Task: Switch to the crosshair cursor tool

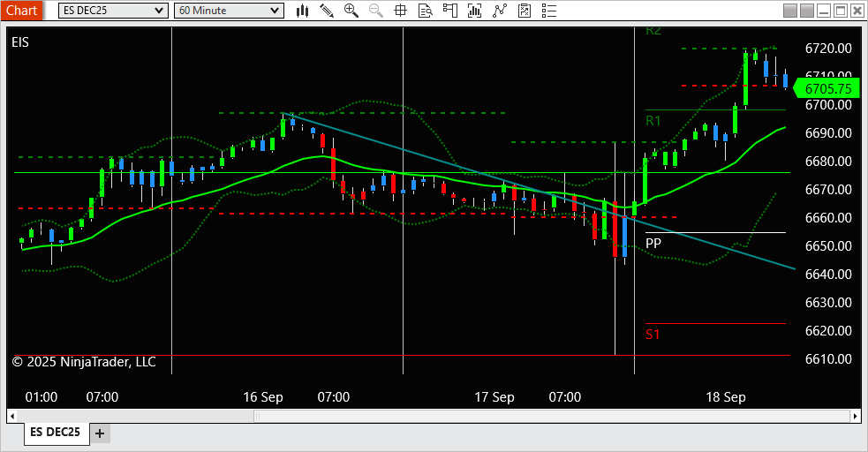Action: click(400, 11)
